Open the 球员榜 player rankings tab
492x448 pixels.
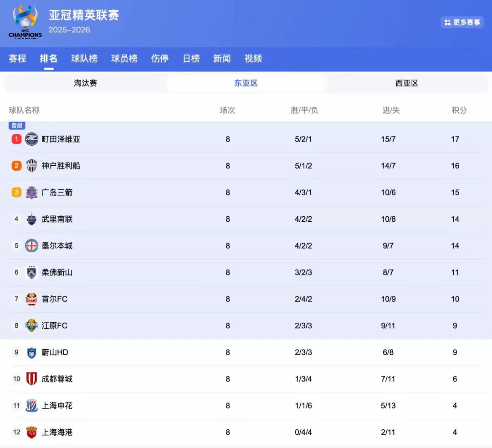pos(124,58)
